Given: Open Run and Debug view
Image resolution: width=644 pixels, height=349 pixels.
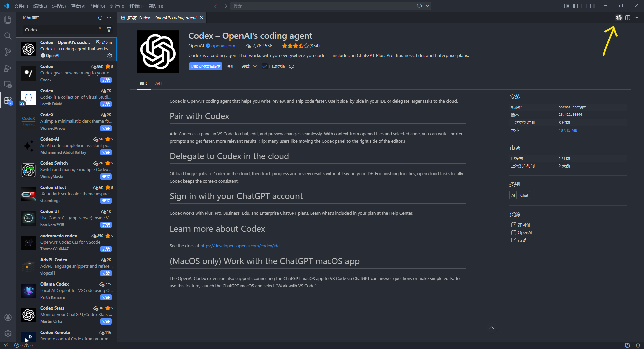Looking at the screenshot, I should (x=8, y=68).
